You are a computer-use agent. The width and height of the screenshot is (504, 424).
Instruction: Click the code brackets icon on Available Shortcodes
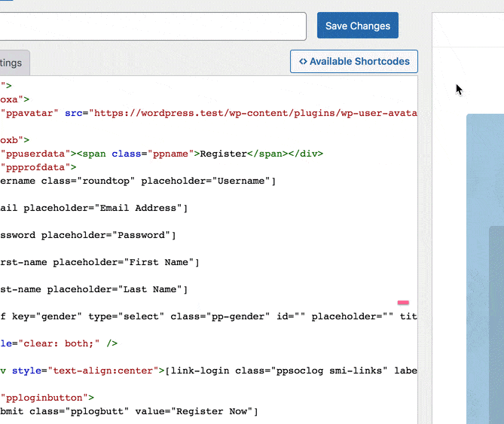tap(303, 61)
